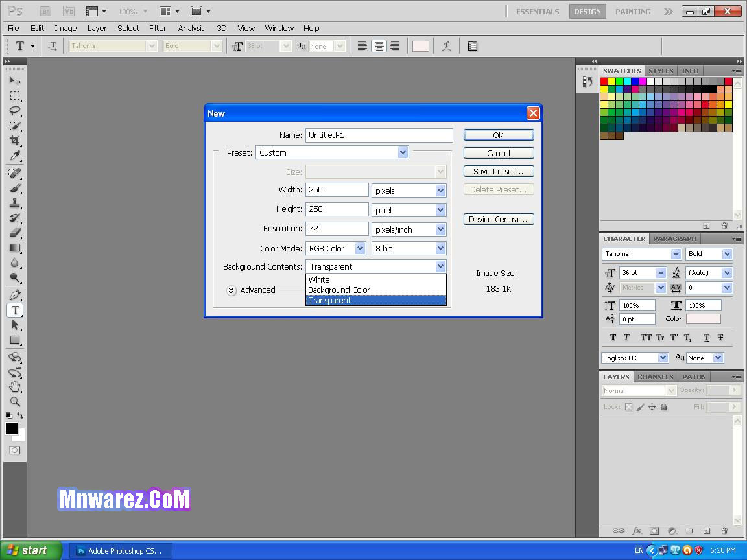Screen dimensions: 747x560
Task: Click the Character panel Color swatch
Action: click(703, 319)
